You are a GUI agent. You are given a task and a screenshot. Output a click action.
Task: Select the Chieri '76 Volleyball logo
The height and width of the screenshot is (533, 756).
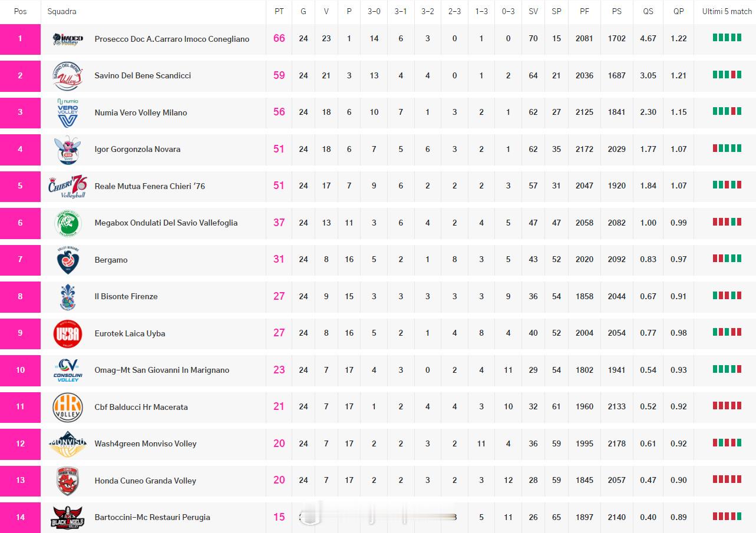(68, 186)
